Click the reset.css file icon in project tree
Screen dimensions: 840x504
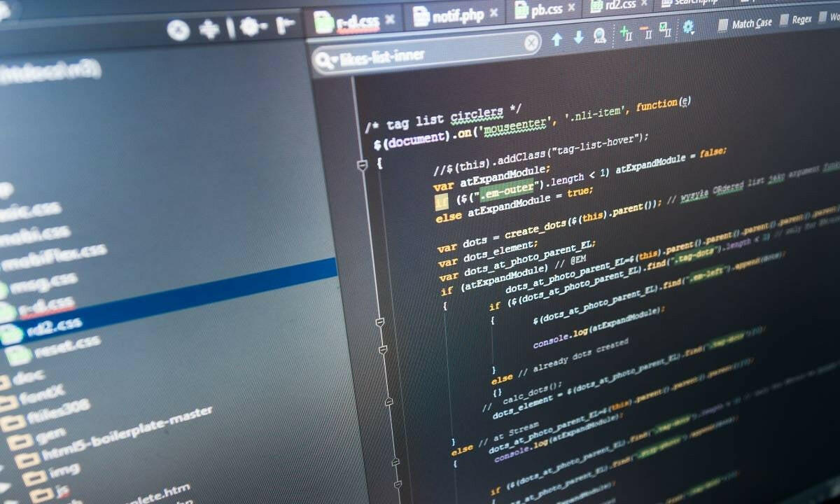coord(18,355)
